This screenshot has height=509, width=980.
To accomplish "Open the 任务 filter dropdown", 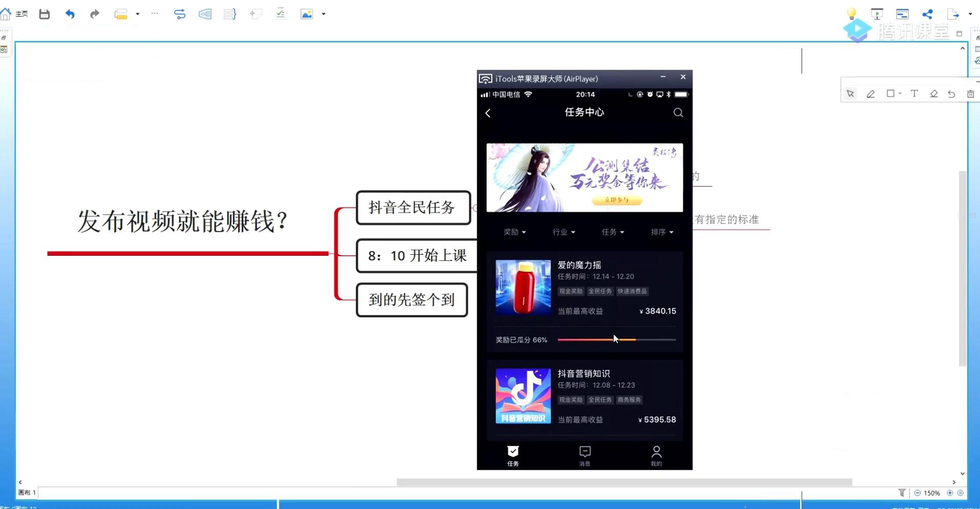I will click(613, 232).
